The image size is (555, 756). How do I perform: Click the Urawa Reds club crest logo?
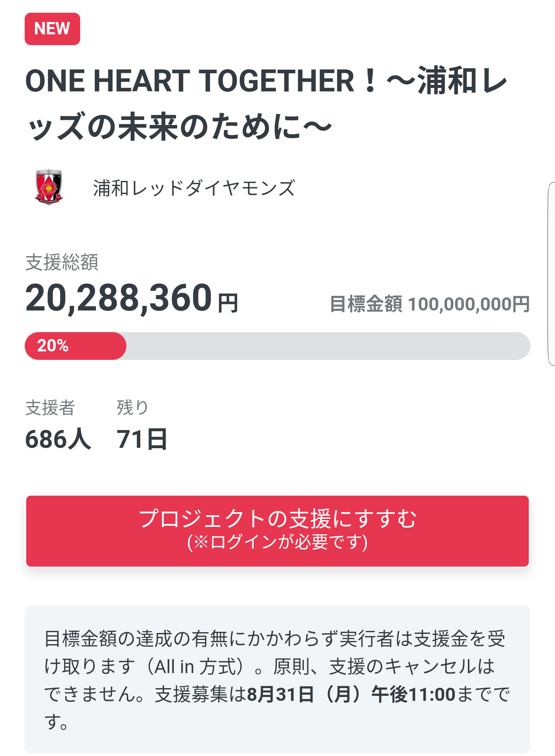point(49,187)
